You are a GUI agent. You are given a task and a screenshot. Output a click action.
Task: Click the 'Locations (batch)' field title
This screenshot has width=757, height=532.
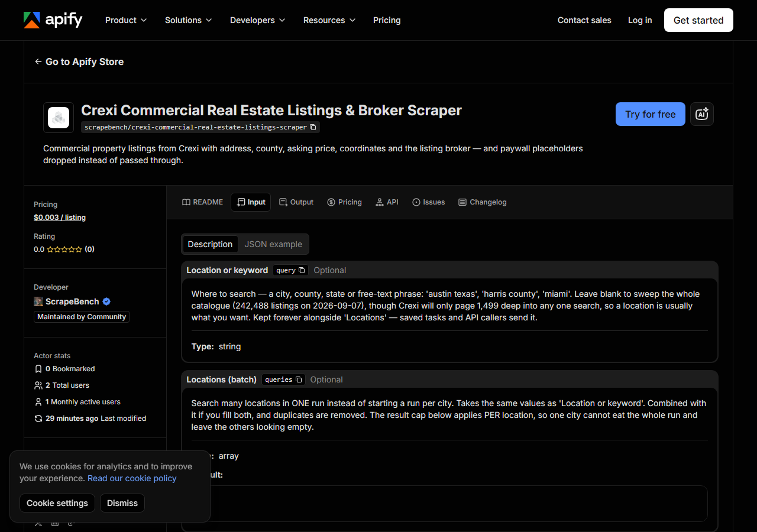[222, 379]
